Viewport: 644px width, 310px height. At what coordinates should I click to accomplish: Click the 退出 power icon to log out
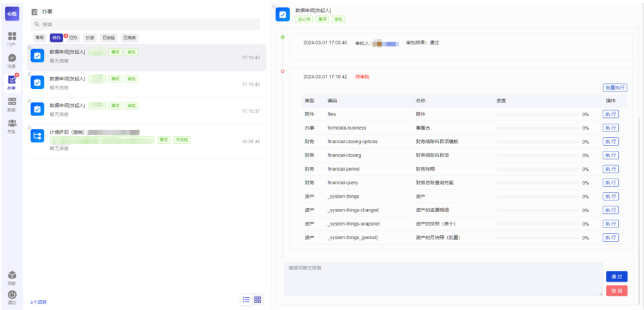(12, 296)
